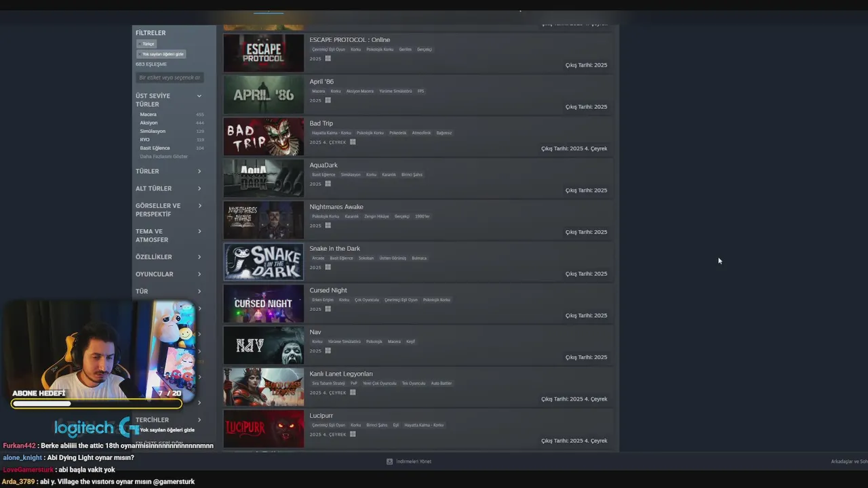
Task: Open the Snake in the Dark title
Action: (335, 249)
